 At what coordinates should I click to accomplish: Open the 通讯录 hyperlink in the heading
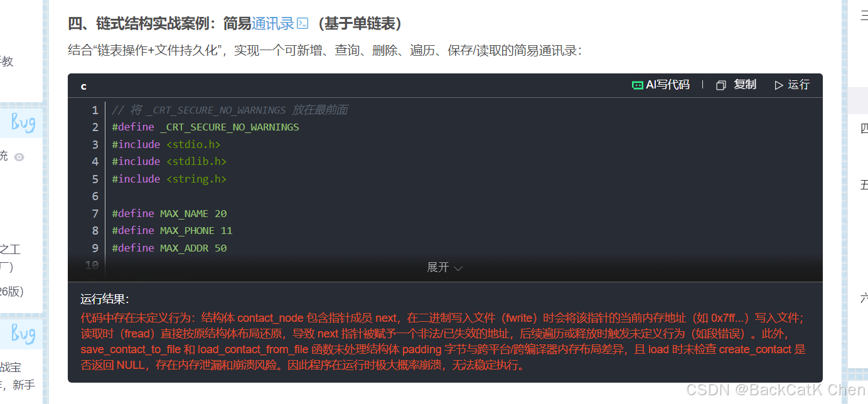tap(274, 23)
